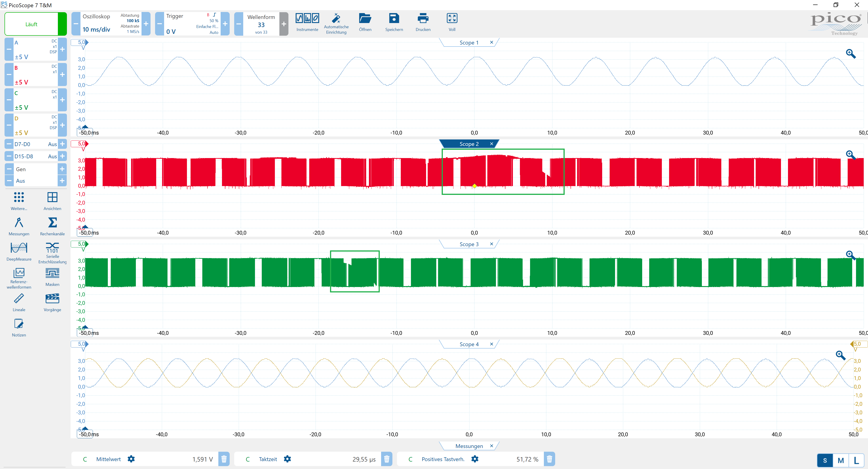
Task: Open Oszilloskop timebase settings panel
Action: [x=111, y=23]
